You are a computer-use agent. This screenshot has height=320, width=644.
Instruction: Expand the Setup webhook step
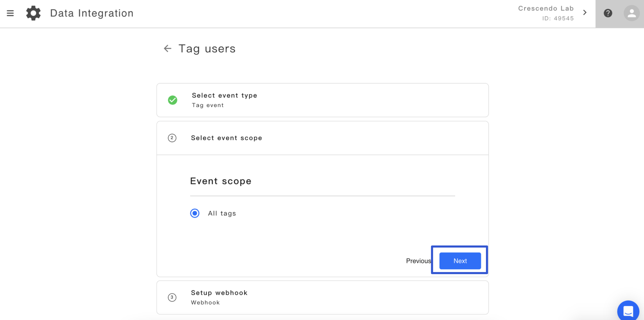pyautogui.click(x=323, y=297)
